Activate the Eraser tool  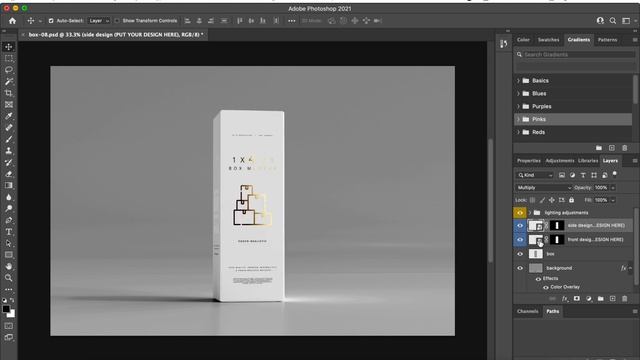coord(9,174)
